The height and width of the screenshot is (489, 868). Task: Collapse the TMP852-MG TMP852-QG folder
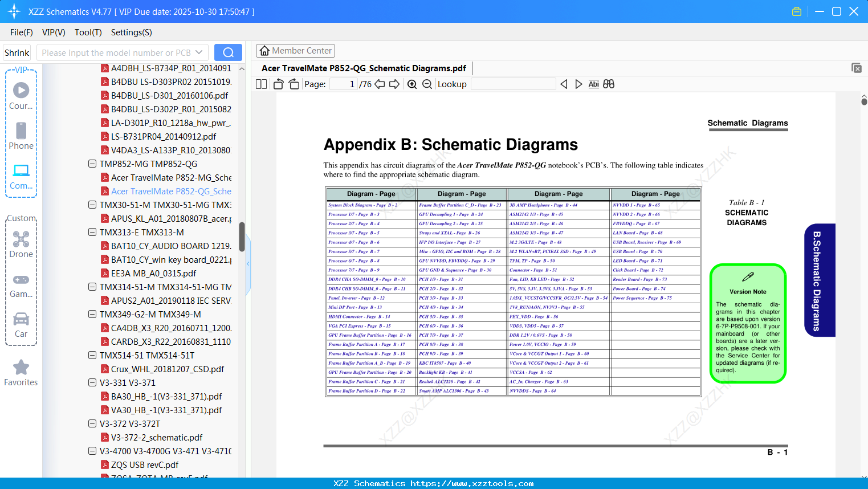(x=92, y=164)
